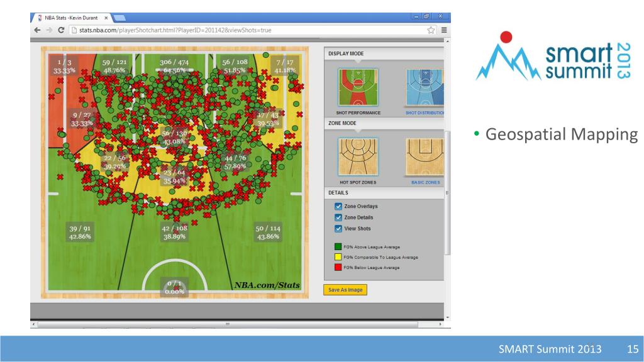Viewport: 644px width, 362px height.
Task: Click red FG% Below League Average swatch
Action: pos(338,267)
